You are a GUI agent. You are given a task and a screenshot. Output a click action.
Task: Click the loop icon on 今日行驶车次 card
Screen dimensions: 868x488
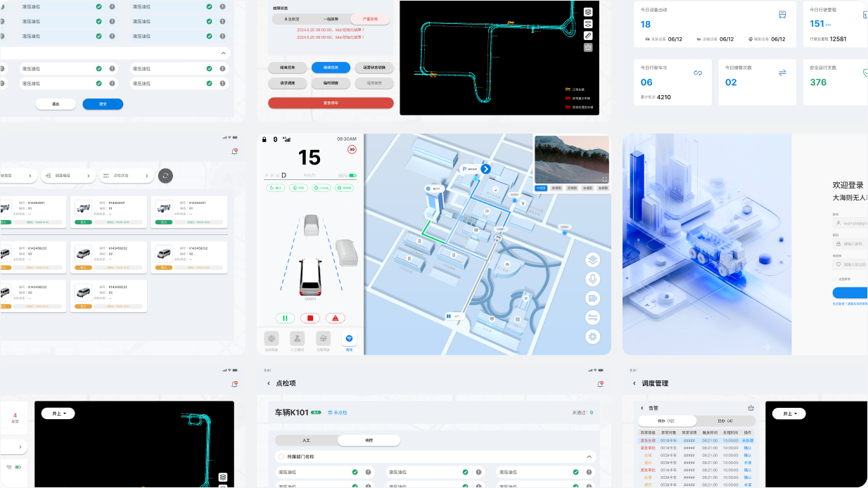click(x=698, y=72)
